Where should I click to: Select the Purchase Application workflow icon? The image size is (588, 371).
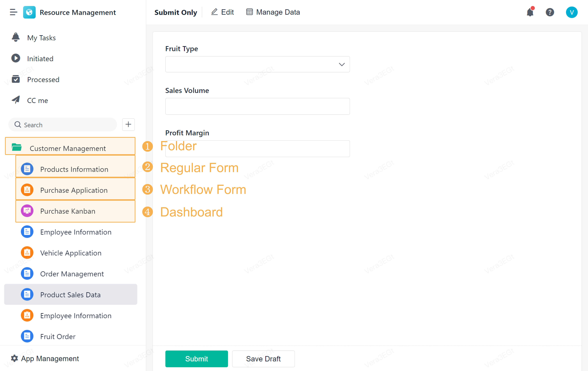27,190
